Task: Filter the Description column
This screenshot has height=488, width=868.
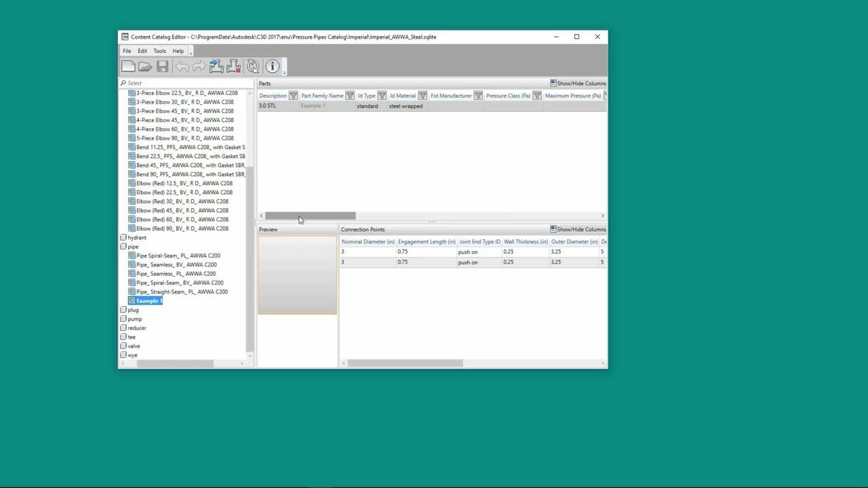Action: coord(293,96)
